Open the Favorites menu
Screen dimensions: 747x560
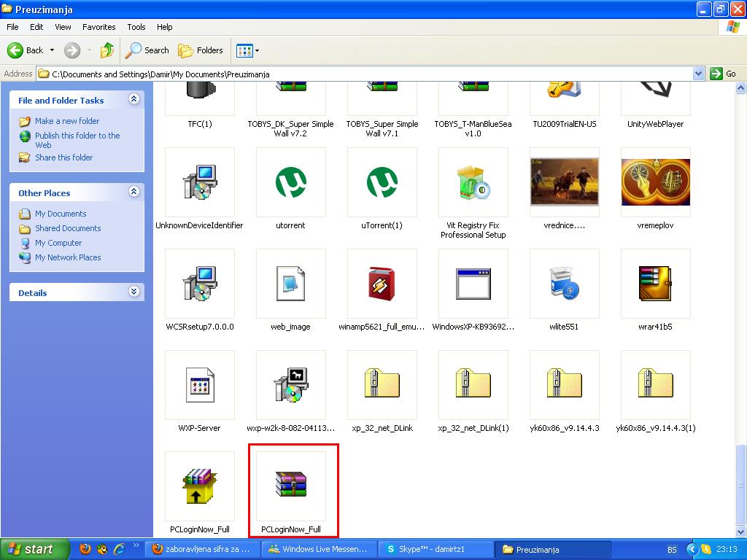point(98,27)
